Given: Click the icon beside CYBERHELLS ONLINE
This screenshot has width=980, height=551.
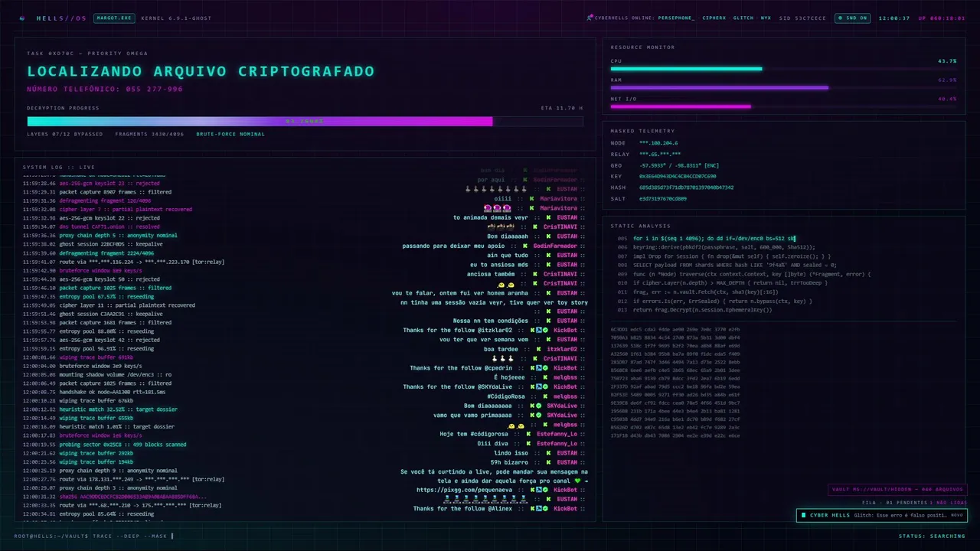Looking at the screenshot, I should point(590,18).
